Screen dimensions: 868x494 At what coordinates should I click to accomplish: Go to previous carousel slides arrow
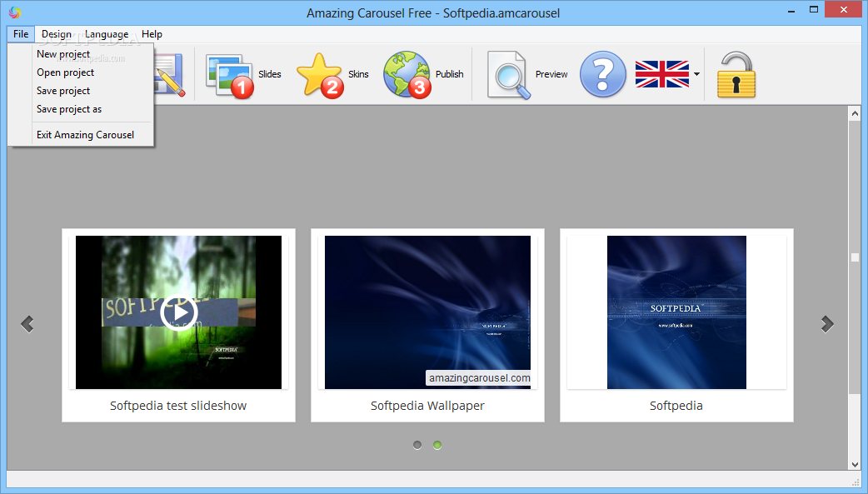[x=27, y=324]
